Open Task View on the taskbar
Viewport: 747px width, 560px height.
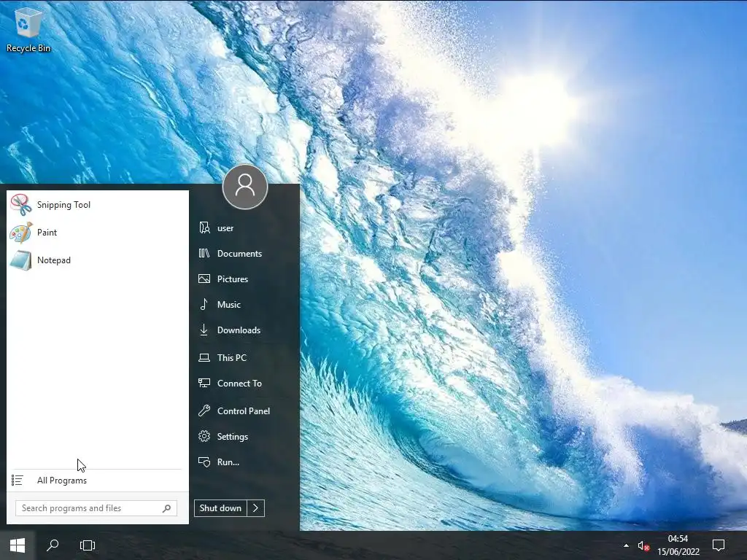(x=88, y=545)
